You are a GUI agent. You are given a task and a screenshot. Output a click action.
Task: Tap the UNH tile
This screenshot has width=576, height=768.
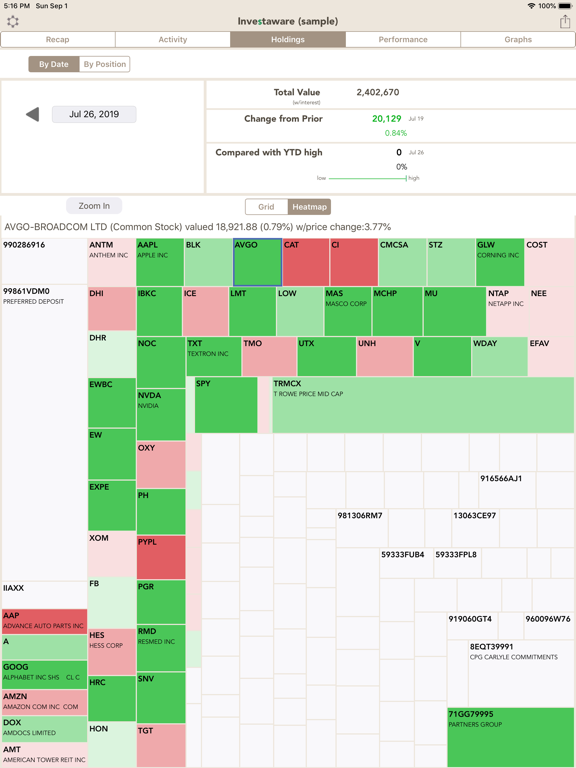[x=384, y=357]
